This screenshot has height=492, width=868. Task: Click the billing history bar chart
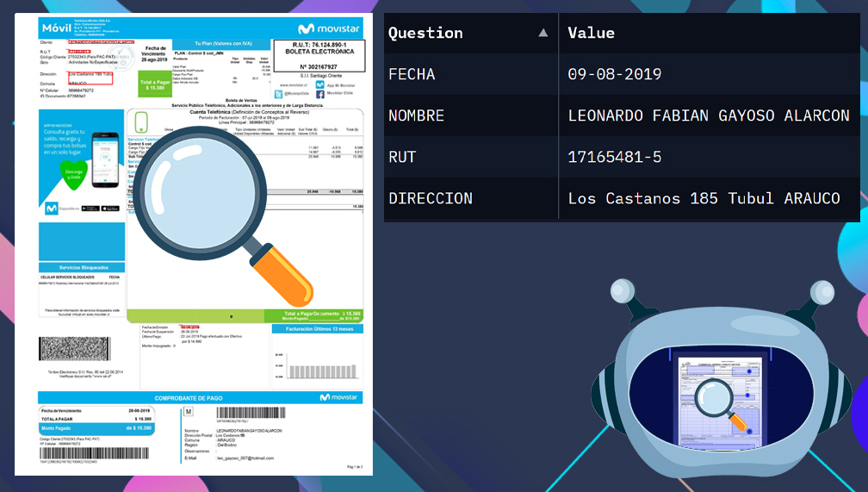(x=317, y=365)
